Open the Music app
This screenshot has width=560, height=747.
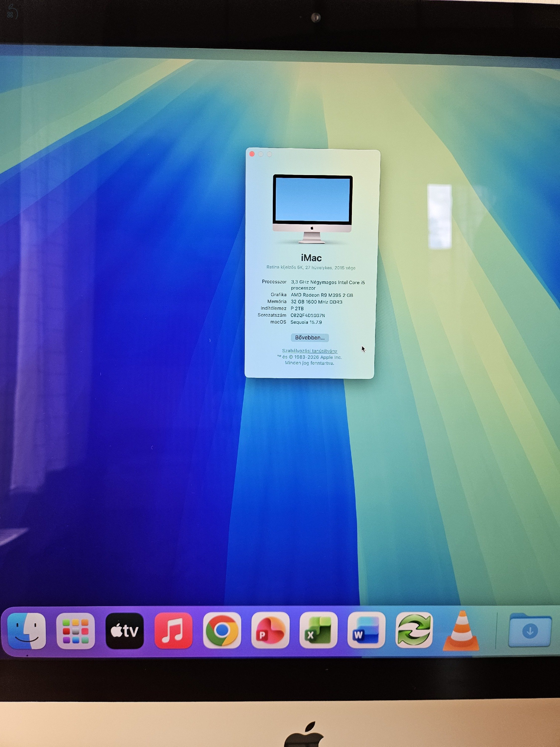pyautogui.click(x=173, y=631)
